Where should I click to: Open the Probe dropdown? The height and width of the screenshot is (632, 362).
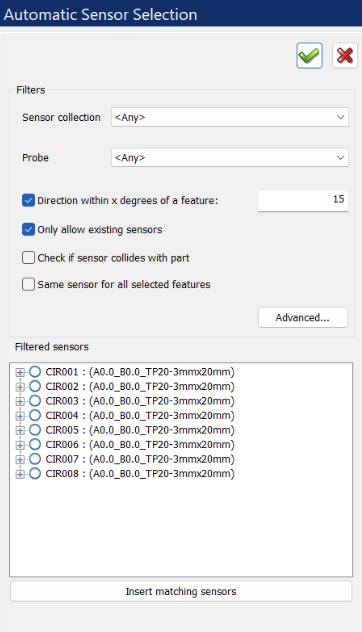tap(230, 158)
